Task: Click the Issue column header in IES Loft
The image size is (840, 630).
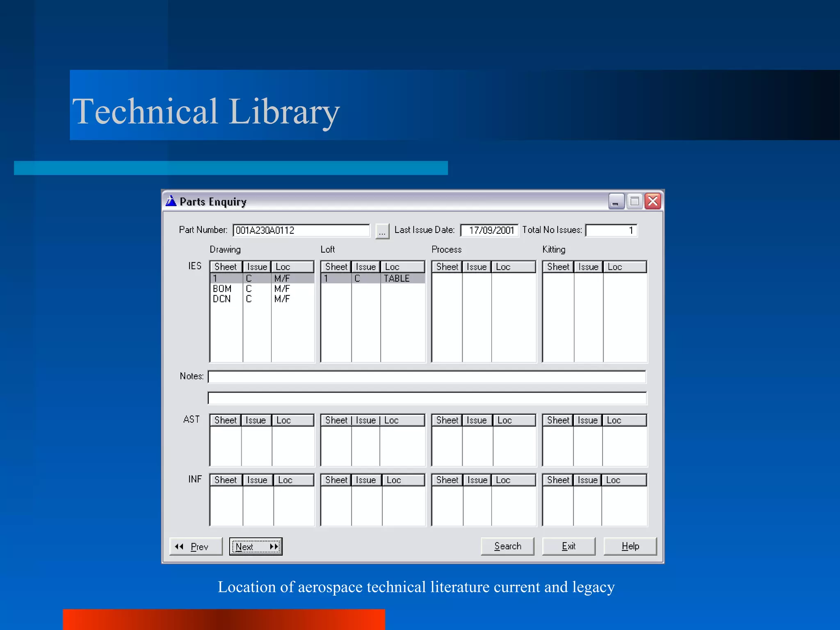Action: [366, 267]
